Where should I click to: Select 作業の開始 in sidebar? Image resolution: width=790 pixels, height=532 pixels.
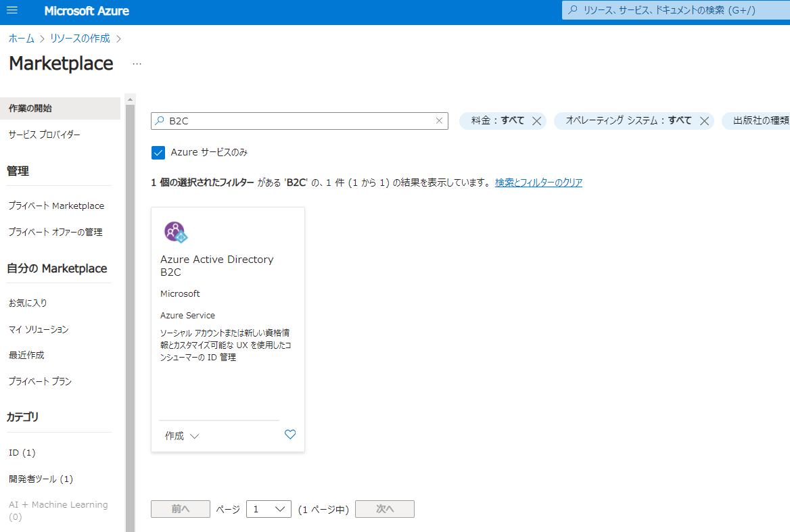pos(60,108)
